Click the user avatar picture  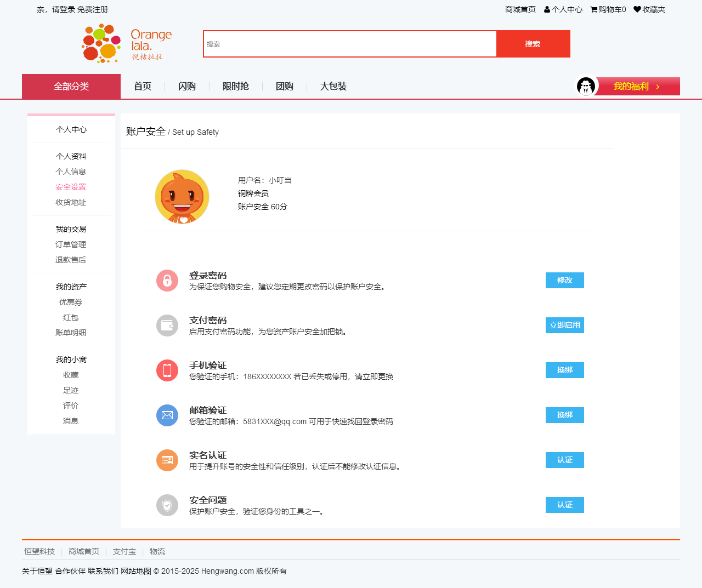tap(182, 197)
